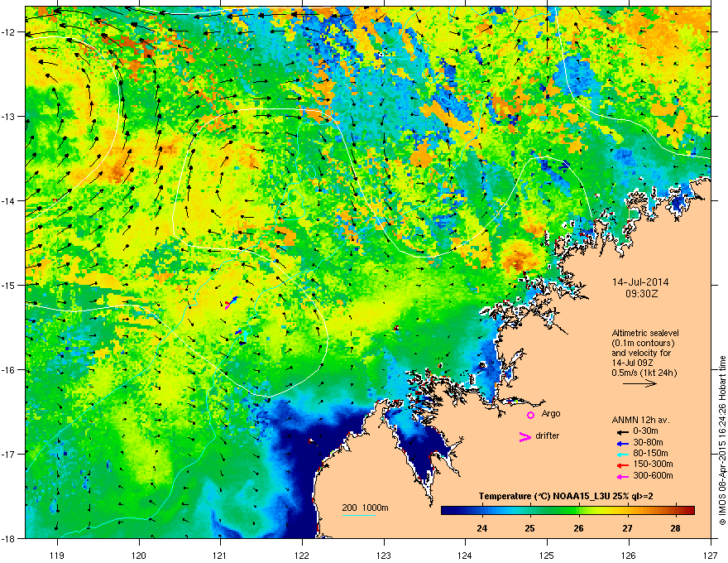Click the magenta drifter chevron legend symbol
The image size is (728, 563).
525,436
